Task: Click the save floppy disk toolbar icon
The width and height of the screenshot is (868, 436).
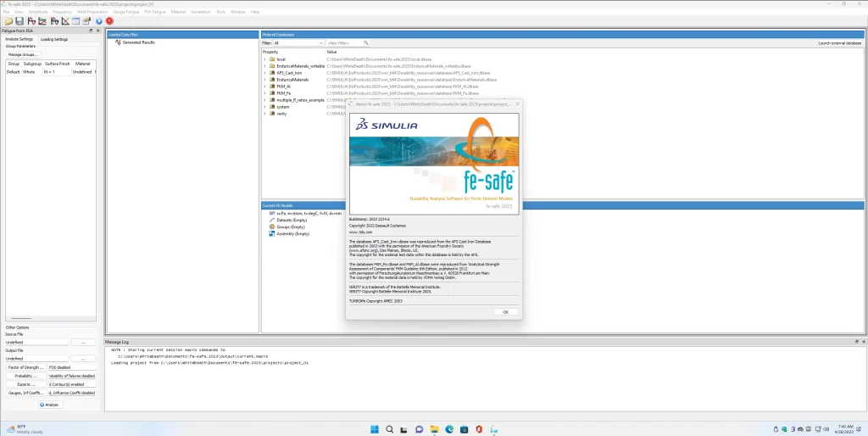Action: pyautogui.click(x=19, y=20)
